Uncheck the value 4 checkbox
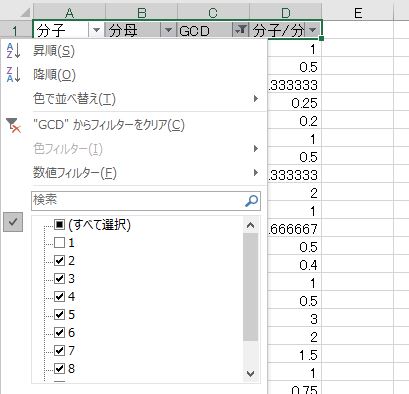Screen dimensions: 409x394 coord(59,297)
